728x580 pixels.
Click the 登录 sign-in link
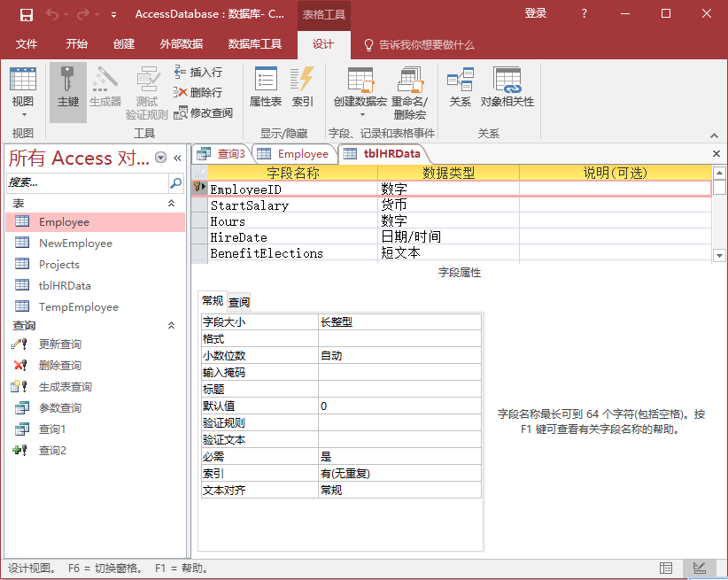point(536,14)
